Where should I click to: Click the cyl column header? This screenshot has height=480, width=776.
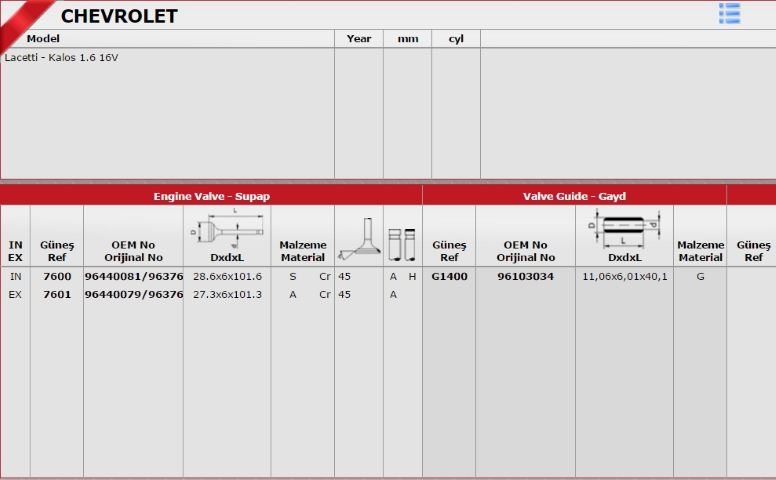click(456, 39)
